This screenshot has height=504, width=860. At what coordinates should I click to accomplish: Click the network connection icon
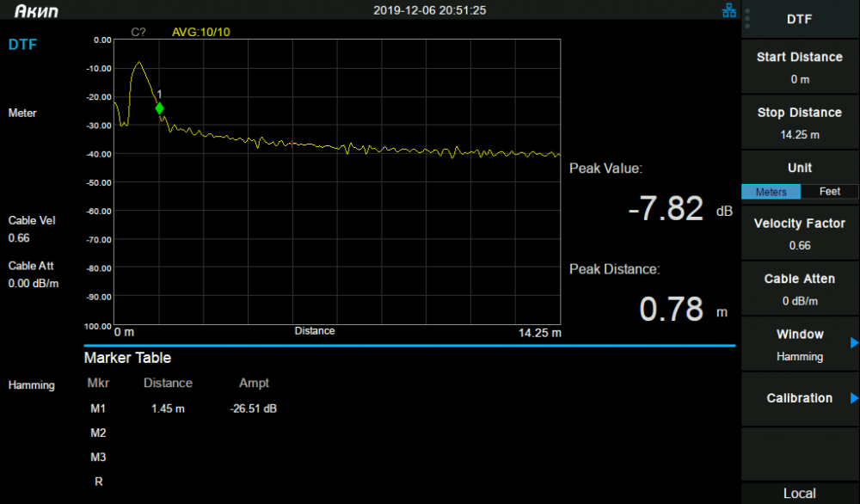(x=729, y=10)
